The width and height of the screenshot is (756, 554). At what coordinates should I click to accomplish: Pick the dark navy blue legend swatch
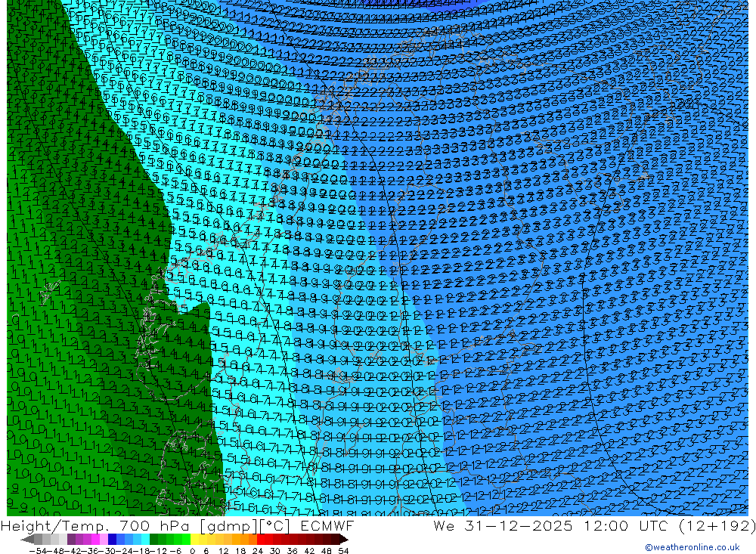click(x=113, y=540)
